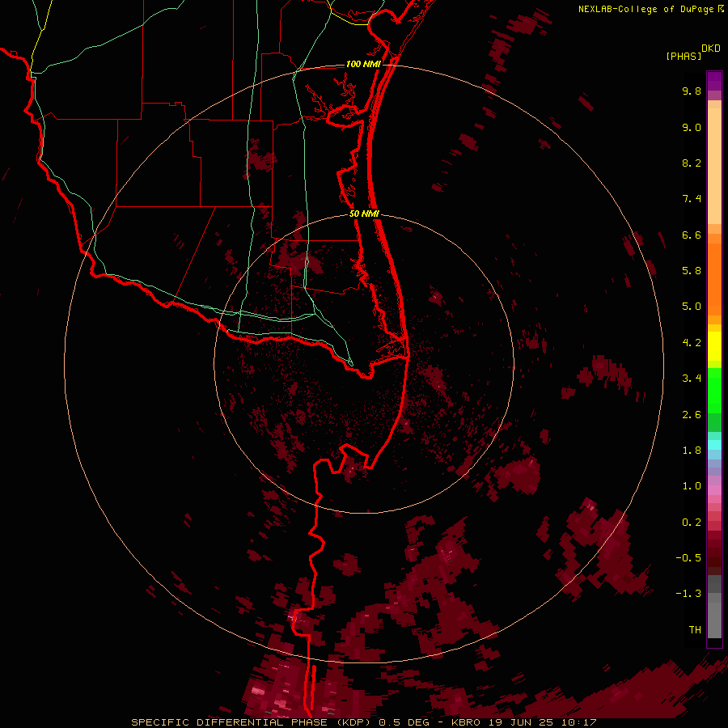
Task: Click the -0.5 value on the scale
Action: (688, 558)
